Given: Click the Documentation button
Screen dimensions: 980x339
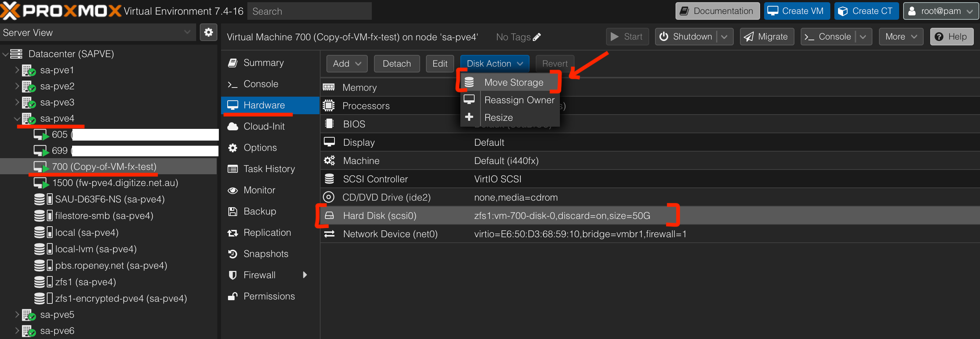Looking at the screenshot, I should tap(717, 11).
